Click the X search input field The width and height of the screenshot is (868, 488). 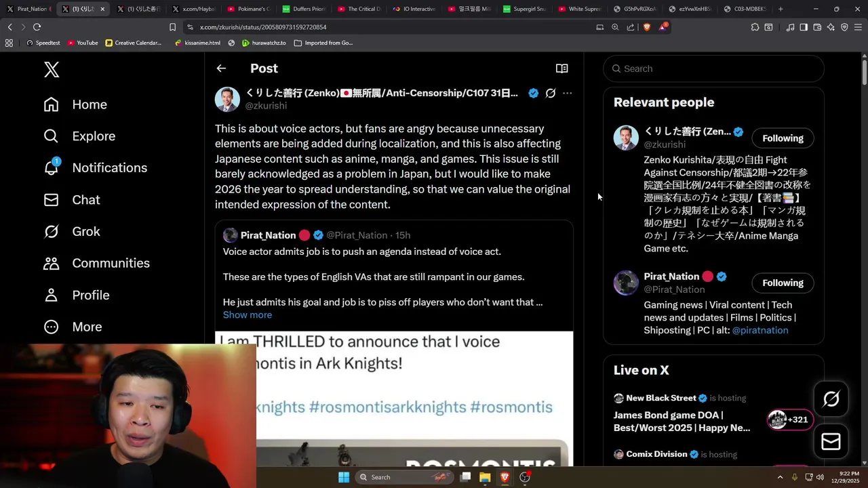[713, 68]
